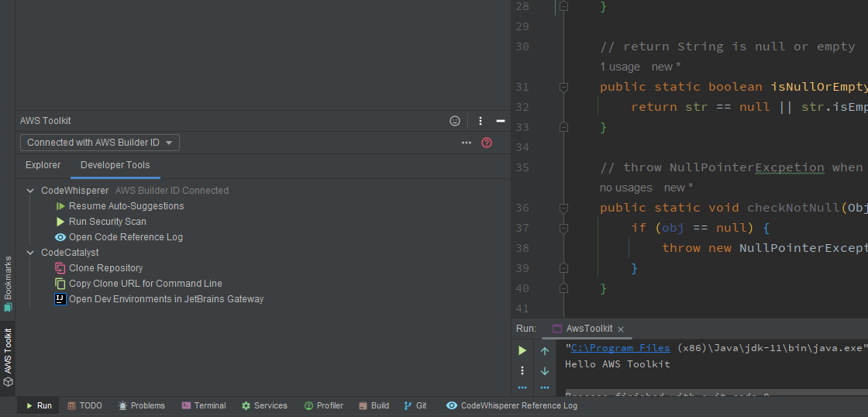This screenshot has width=868, height=417.
Task: Fold the if block at line 37
Action: (563, 228)
